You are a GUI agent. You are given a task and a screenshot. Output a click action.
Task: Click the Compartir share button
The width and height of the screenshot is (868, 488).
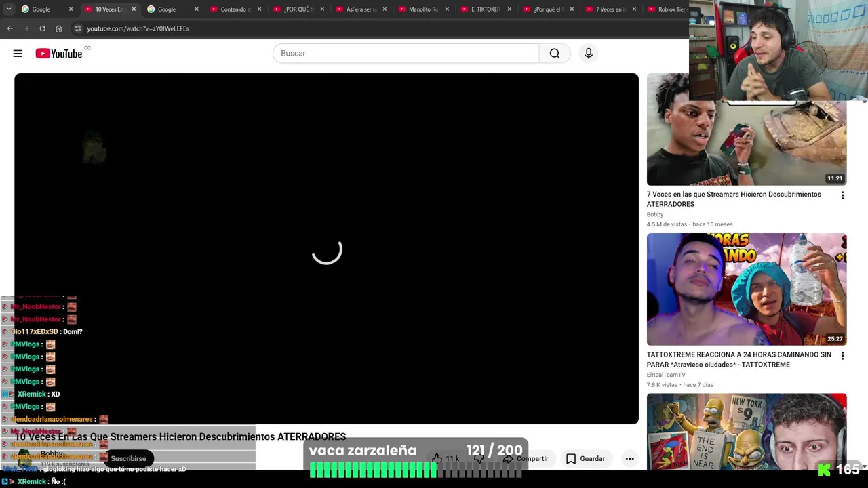(526, 459)
